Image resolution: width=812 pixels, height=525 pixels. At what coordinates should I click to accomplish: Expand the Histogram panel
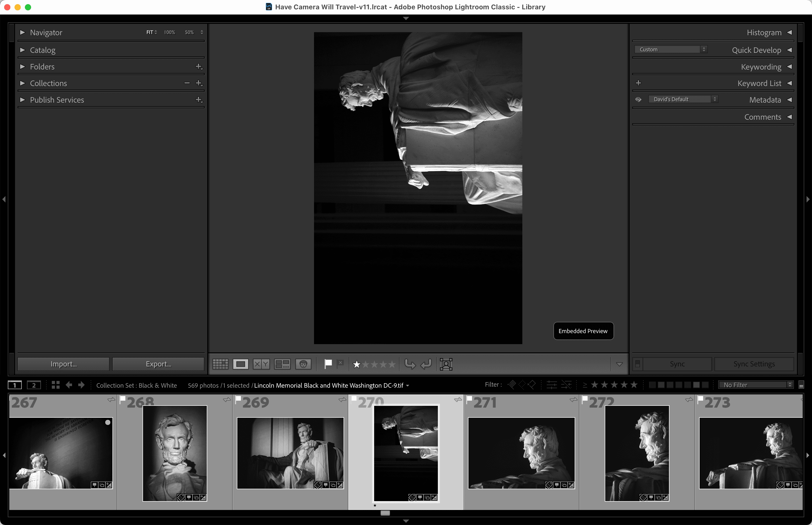[x=789, y=32]
